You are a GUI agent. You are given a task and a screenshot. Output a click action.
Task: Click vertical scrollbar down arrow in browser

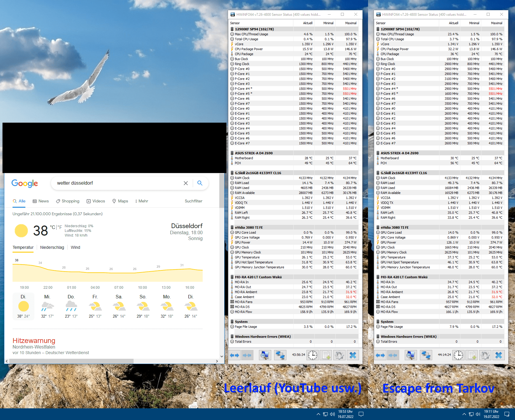(222, 356)
